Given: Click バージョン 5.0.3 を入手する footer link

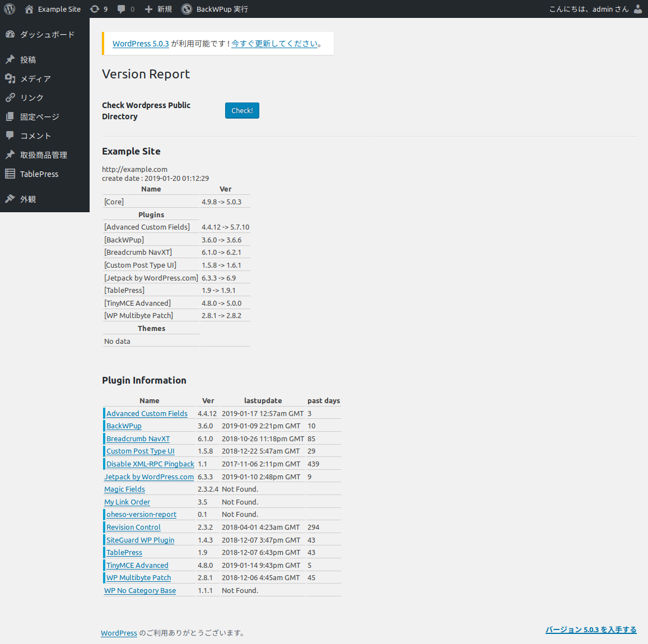Looking at the screenshot, I should point(591,629).
